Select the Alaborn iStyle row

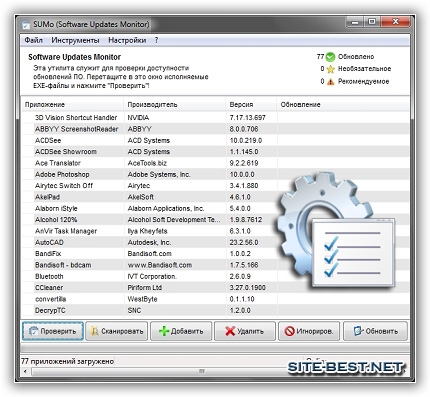click(x=216, y=208)
